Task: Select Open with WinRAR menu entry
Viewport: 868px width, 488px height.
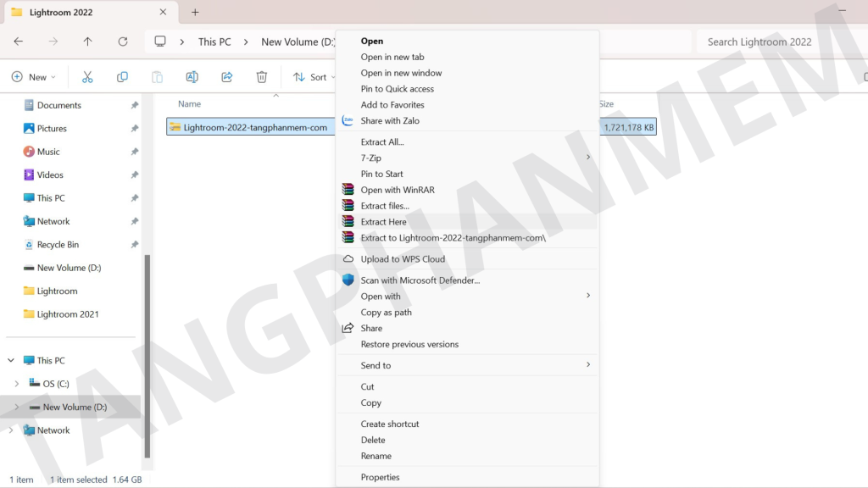Action: pos(397,190)
